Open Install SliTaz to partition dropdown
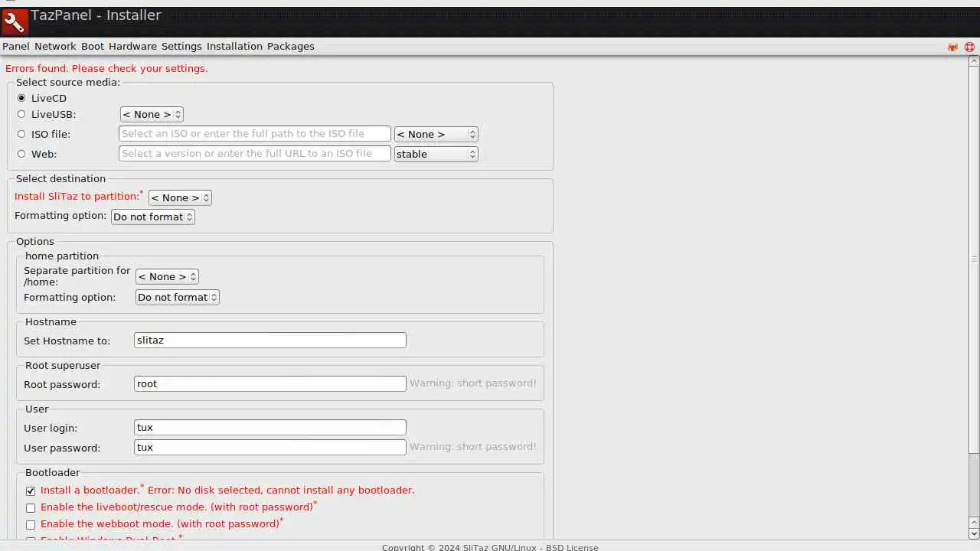The height and width of the screenshot is (551, 980). click(180, 197)
